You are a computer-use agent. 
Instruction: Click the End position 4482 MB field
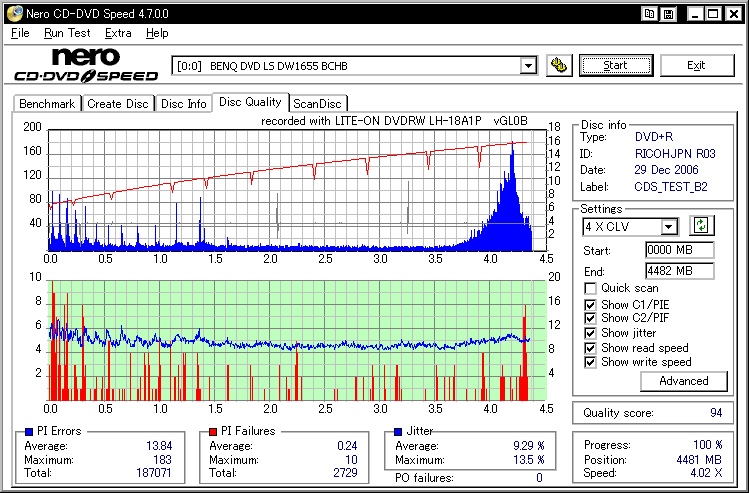click(679, 271)
